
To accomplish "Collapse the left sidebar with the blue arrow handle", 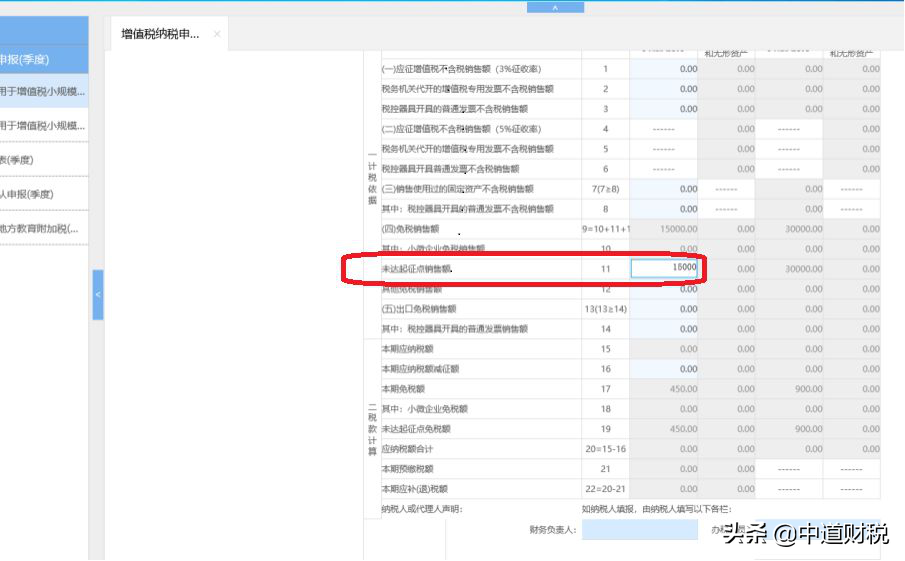I will coord(98,294).
